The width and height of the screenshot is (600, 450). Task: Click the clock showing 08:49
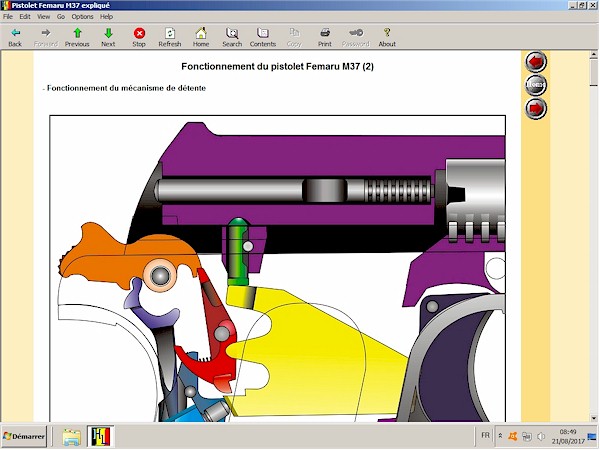click(568, 432)
